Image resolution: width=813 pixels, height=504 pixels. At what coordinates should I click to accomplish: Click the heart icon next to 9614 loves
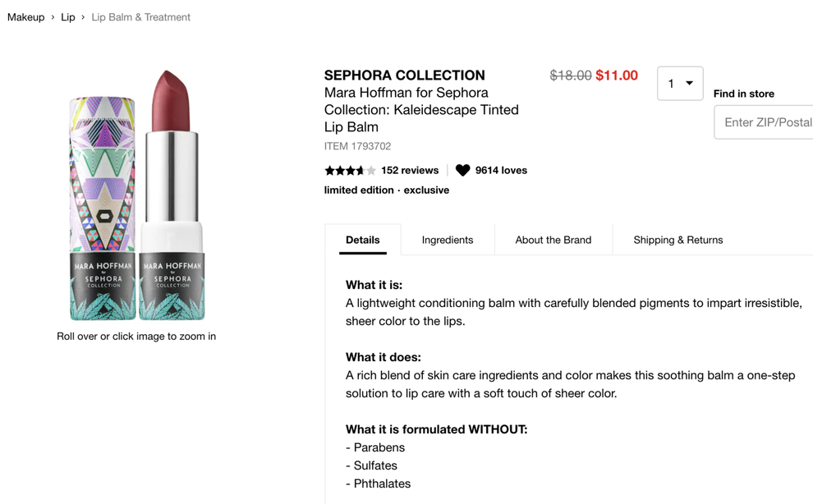pyautogui.click(x=462, y=170)
